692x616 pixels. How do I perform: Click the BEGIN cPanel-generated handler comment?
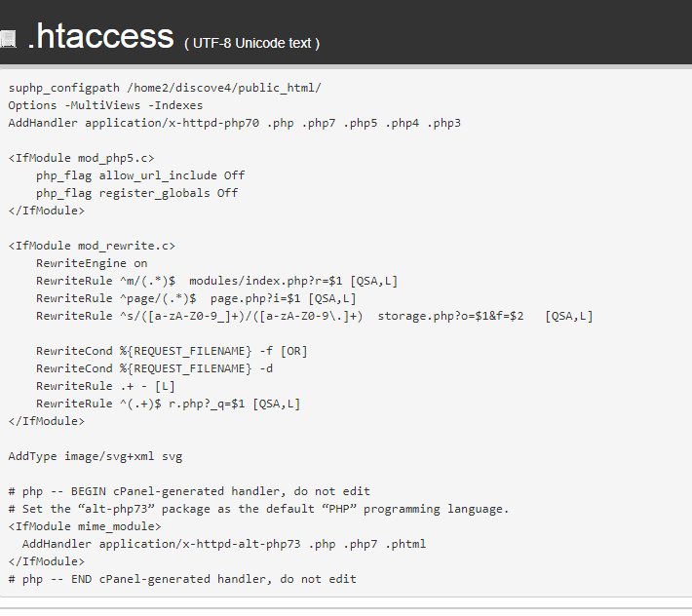189,491
